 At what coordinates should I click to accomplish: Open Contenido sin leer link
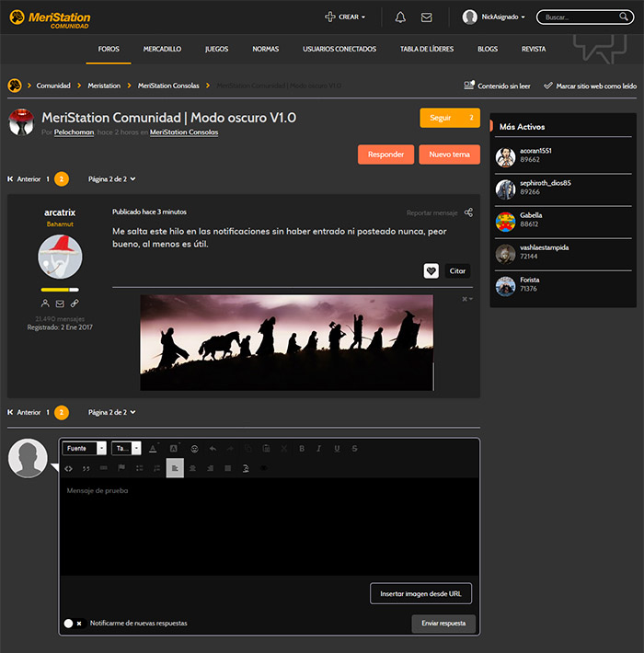point(498,86)
